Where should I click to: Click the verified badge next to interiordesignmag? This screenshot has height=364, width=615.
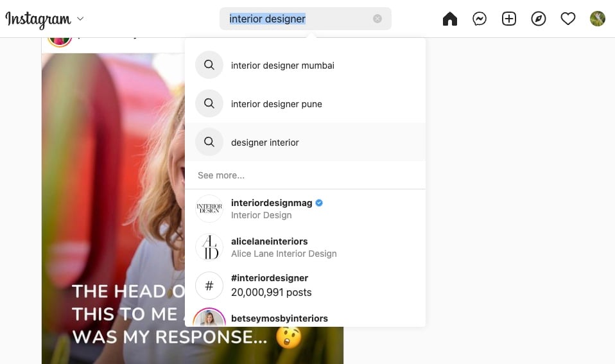pos(319,203)
